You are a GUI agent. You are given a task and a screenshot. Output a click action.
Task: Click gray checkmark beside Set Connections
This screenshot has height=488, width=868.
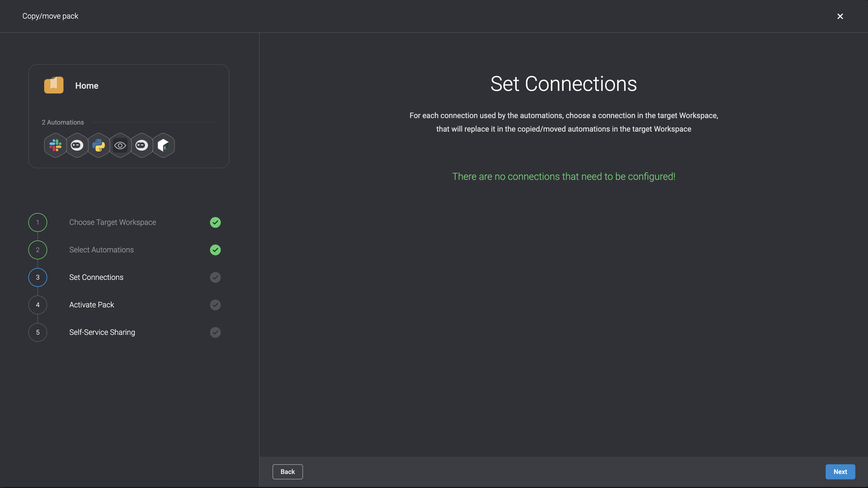tap(215, 277)
